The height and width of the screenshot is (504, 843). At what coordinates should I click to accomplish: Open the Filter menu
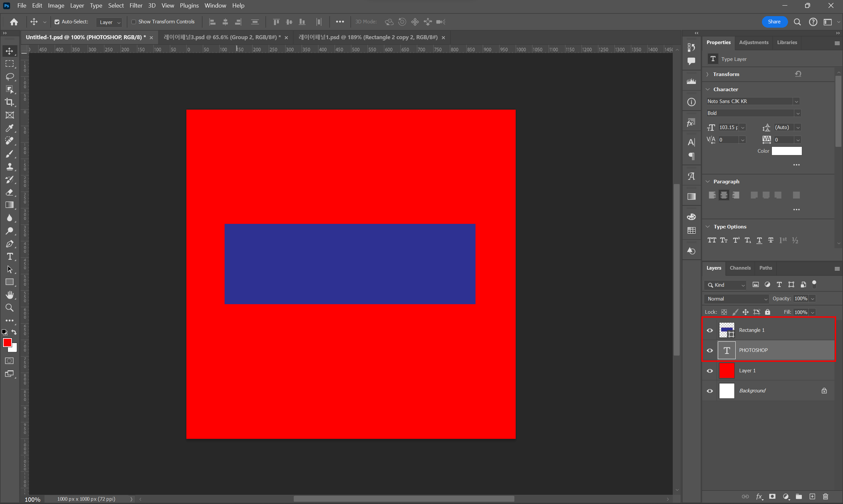136,6
